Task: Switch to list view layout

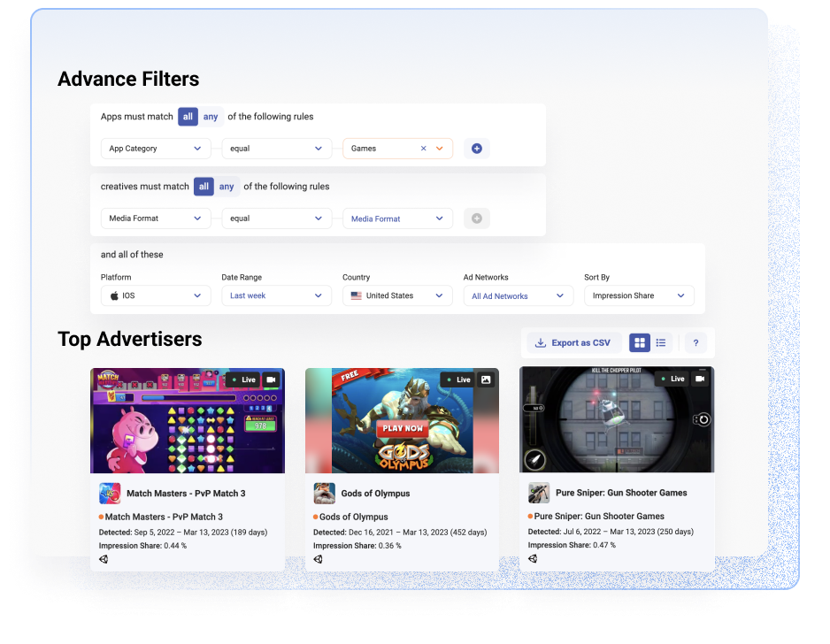Action: pos(661,343)
